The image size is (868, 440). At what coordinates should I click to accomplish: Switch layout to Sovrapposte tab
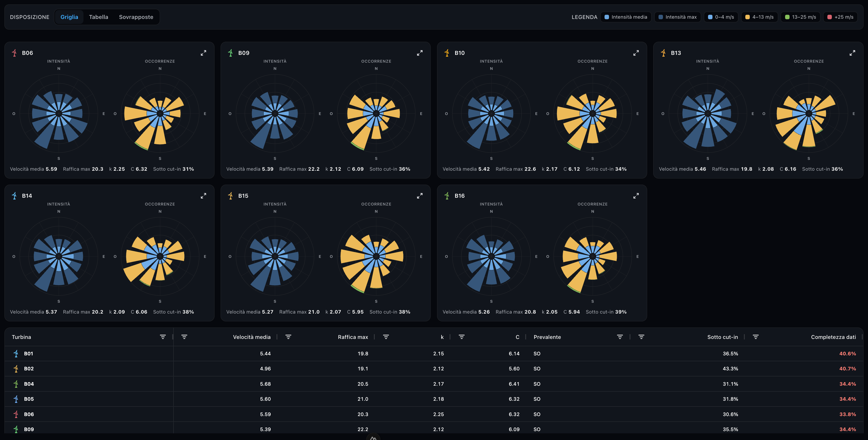pyautogui.click(x=136, y=17)
